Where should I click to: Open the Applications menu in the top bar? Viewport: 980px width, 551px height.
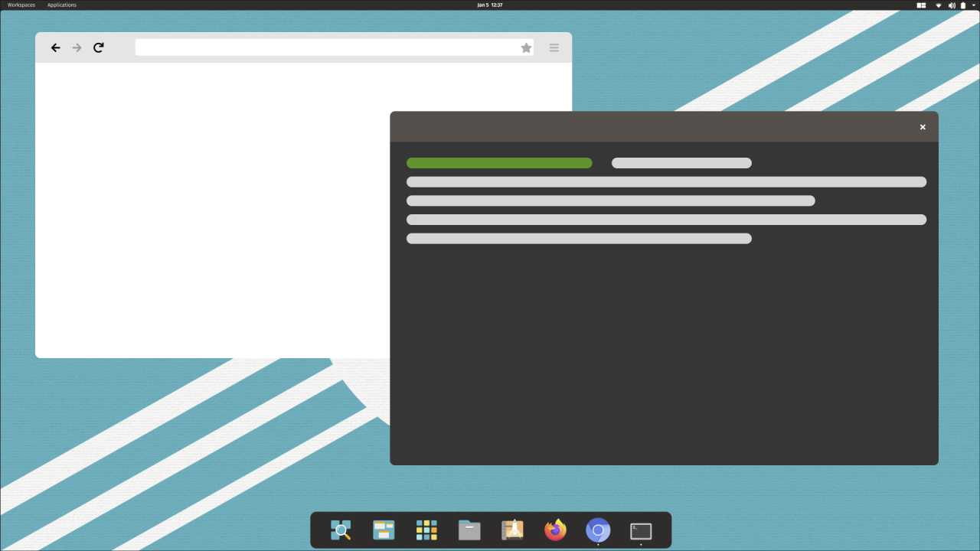pyautogui.click(x=62, y=5)
